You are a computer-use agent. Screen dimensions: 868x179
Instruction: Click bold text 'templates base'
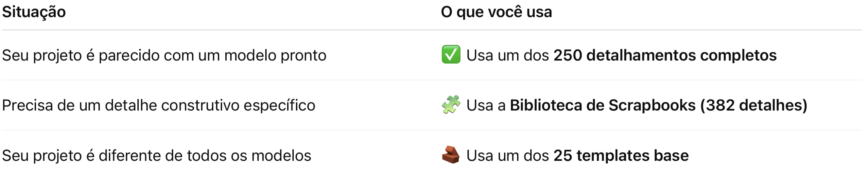[632, 155]
